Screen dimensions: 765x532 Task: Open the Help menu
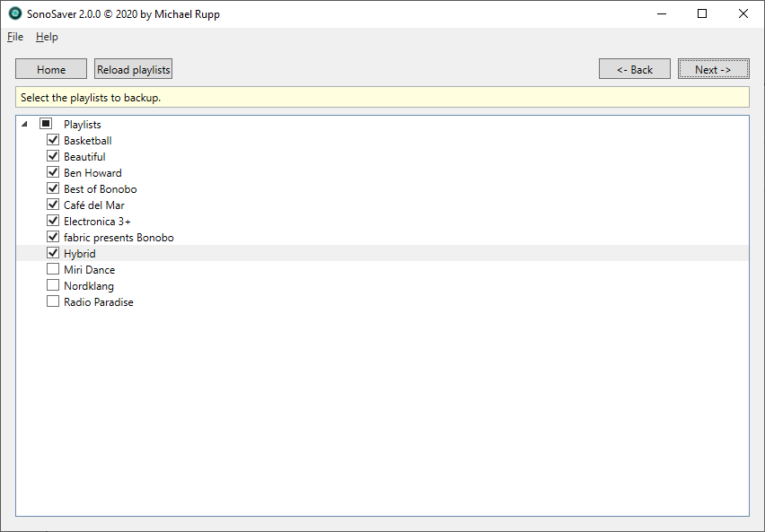click(x=47, y=37)
